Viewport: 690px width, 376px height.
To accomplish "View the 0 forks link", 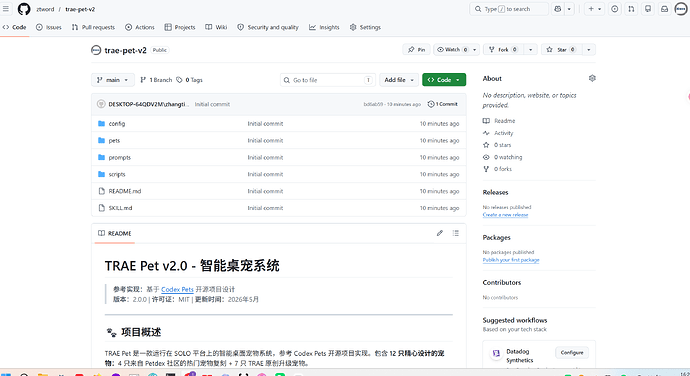I will tap(498, 169).
